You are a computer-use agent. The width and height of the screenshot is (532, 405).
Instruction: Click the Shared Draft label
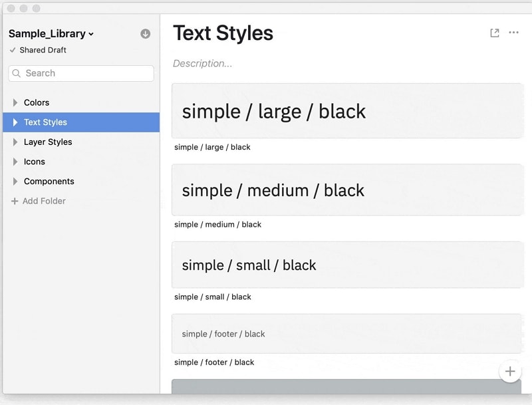click(43, 50)
